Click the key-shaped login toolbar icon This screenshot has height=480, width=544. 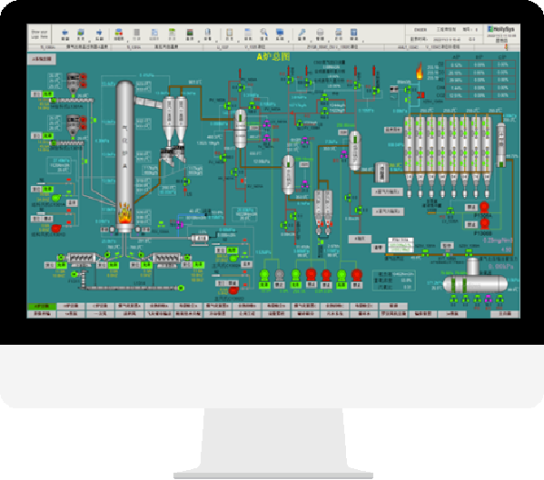(302, 32)
